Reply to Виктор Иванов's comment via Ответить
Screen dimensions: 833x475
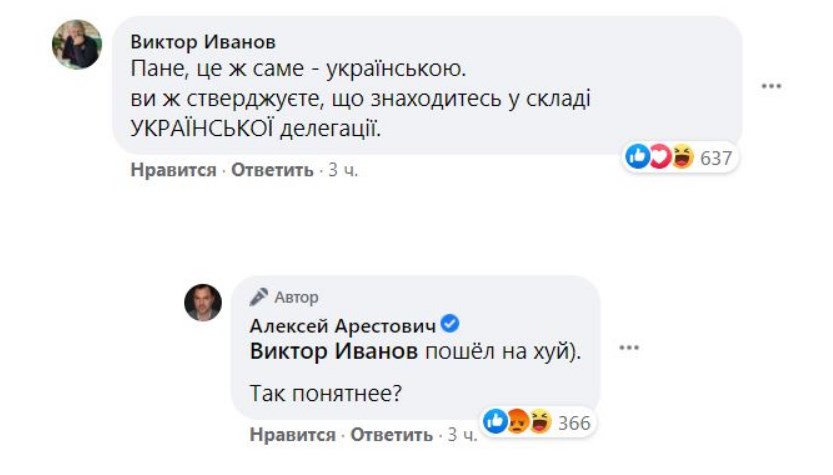[x=272, y=170]
